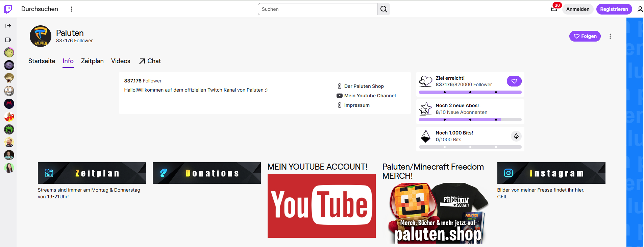Click the Bits icon on Bits goal
644x247 pixels.
(x=516, y=136)
